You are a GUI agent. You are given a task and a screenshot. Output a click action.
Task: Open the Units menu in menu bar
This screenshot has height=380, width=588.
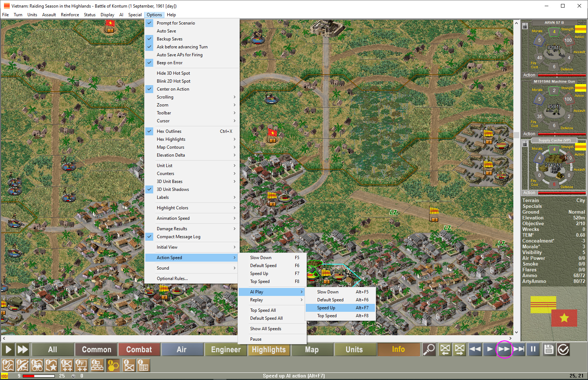(x=32, y=15)
